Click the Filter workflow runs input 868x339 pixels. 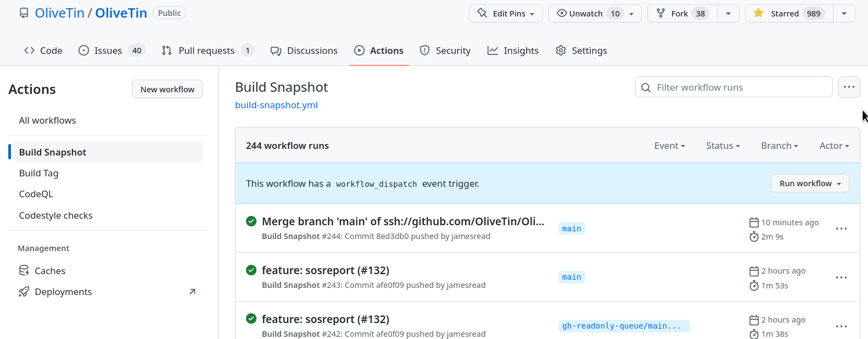738,87
